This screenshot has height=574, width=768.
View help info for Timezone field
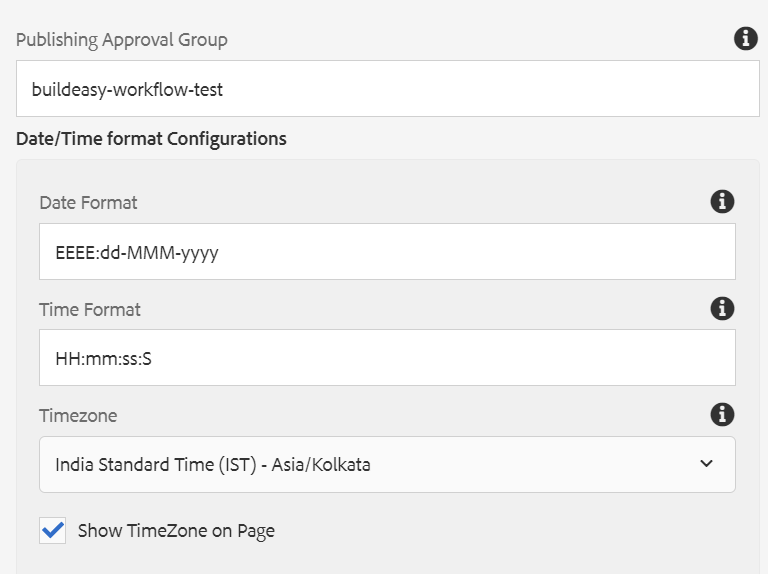point(722,414)
